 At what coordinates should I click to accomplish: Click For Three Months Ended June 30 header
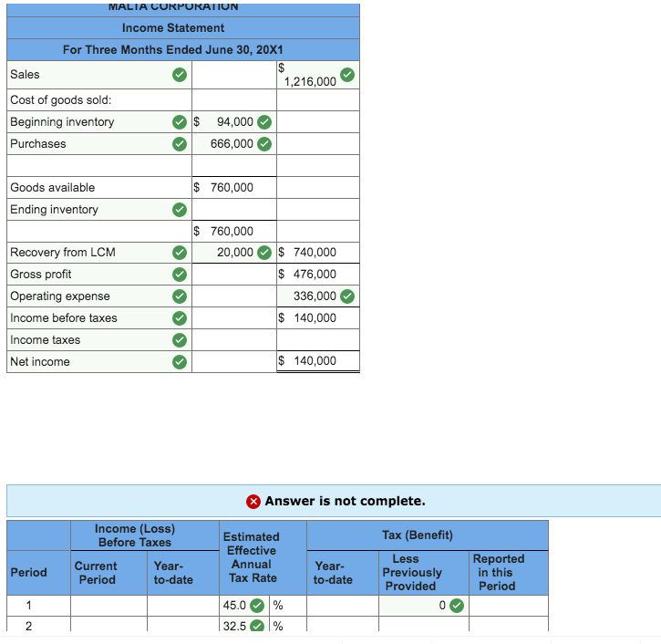point(173,50)
